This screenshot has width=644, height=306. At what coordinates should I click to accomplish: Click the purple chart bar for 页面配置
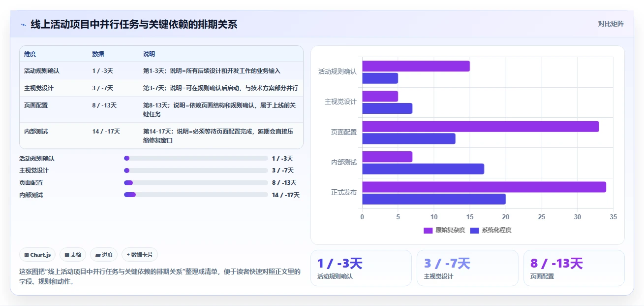pyautogui.click(x=480, y=127)
